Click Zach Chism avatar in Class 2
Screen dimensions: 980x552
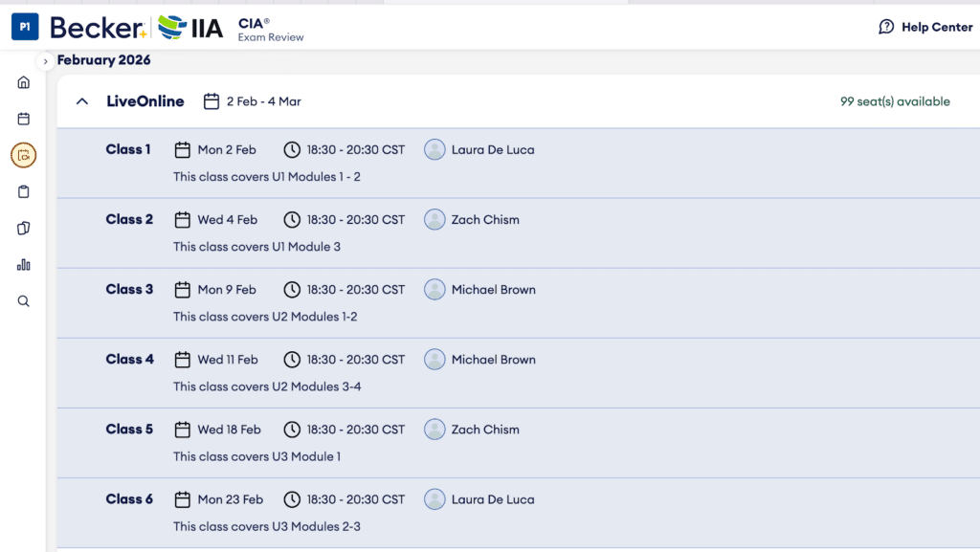[434, 219]
